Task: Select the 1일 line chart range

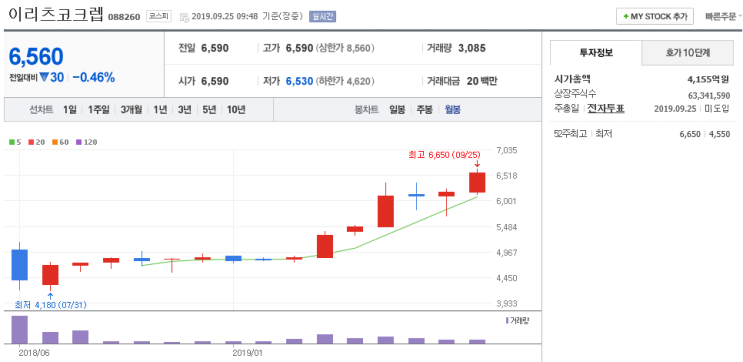Action: [70, 110]
